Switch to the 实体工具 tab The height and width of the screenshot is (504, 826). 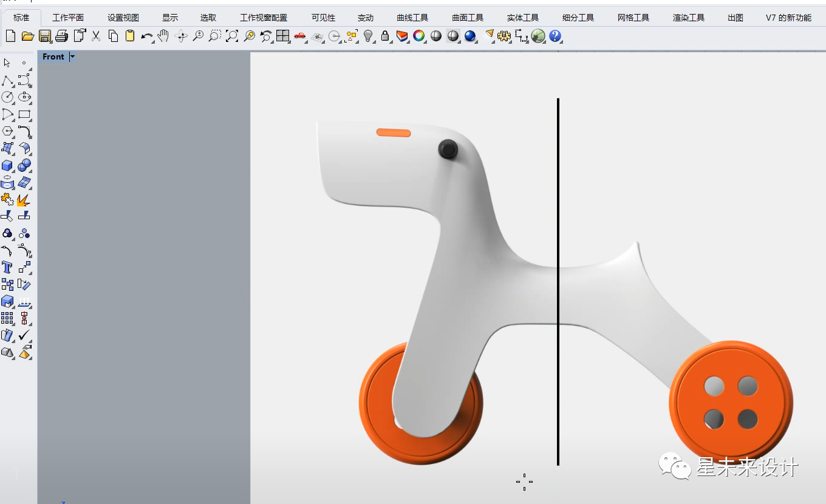coord(523,18)
